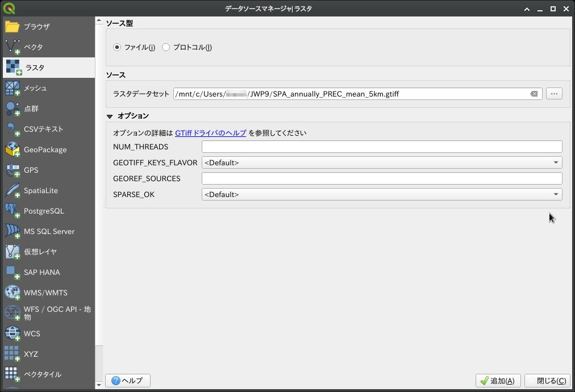Click the ラスタデータセット path field

pyautogui.click(x=357, y=94)
